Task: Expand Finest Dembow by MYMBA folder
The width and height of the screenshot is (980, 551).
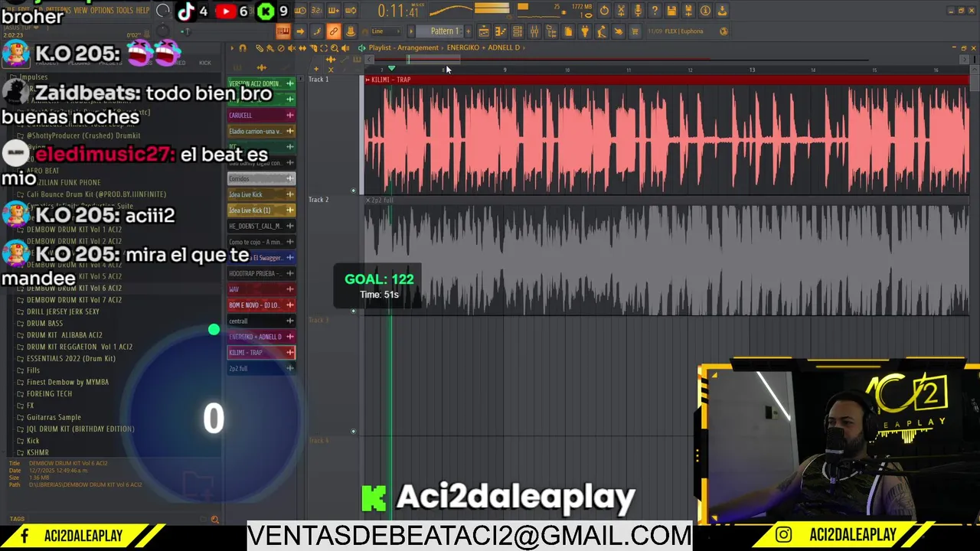Action: pos(67,382)
